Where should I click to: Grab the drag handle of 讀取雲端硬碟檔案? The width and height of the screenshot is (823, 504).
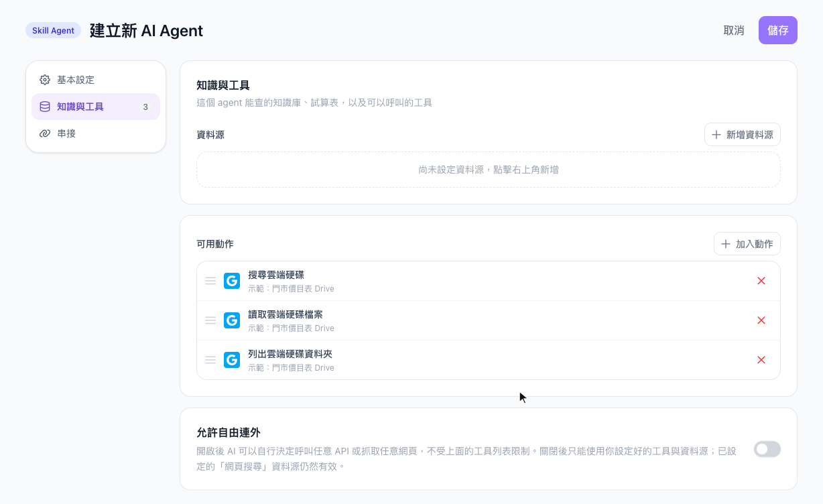[210, 320]
